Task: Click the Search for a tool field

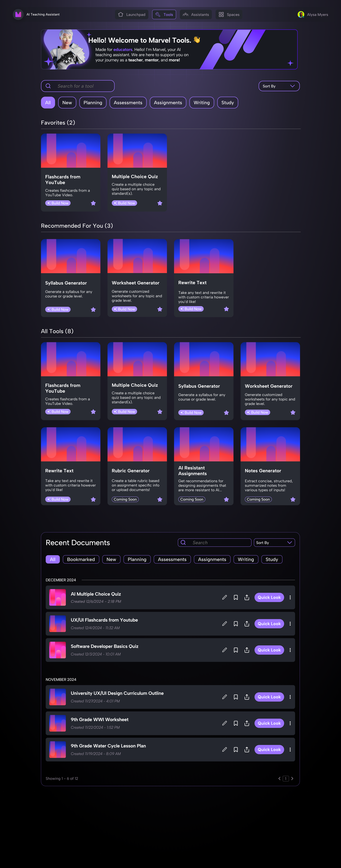Action: coord(78,86)
